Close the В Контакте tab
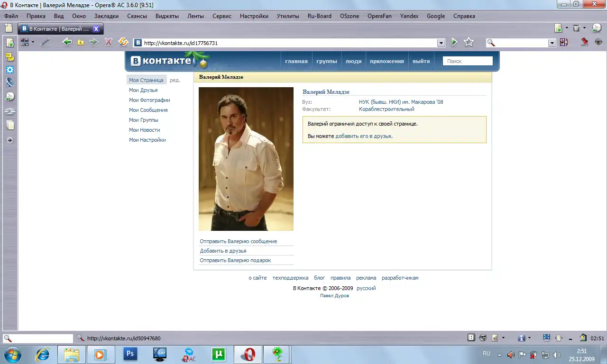This screenshot has height=364, width=607. click(96, 29)
